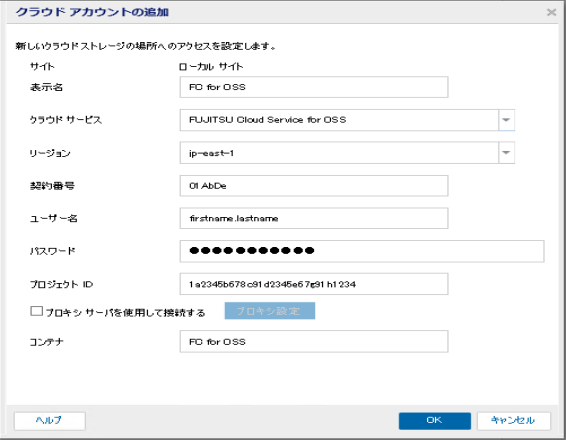The height and width of the screenshot is (440, 566).
Task: Click the プロジェクト ID label
Action: pos(61,284)
